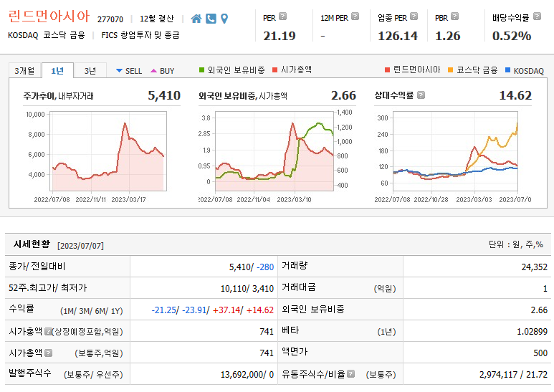Open help icon next to 상대수익률
The image size is (554, 392).
pyautogui.click(x=421, y=95)
